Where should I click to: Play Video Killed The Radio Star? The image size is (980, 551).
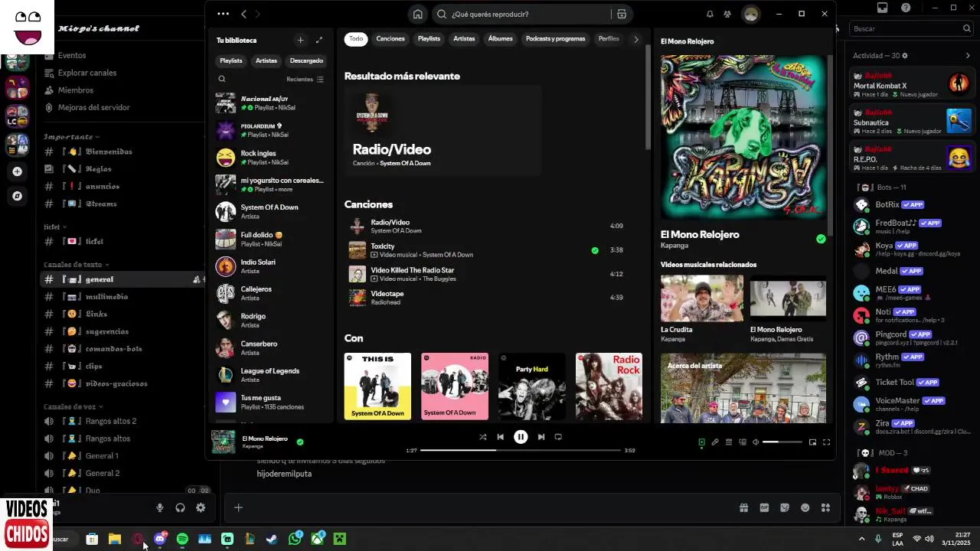click(494, 274)
